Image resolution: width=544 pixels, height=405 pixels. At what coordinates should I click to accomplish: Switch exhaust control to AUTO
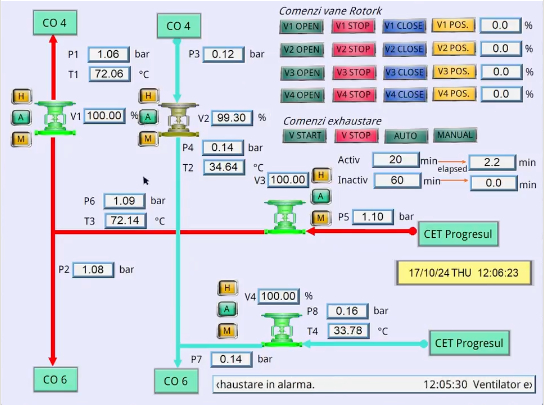[406, 136]
